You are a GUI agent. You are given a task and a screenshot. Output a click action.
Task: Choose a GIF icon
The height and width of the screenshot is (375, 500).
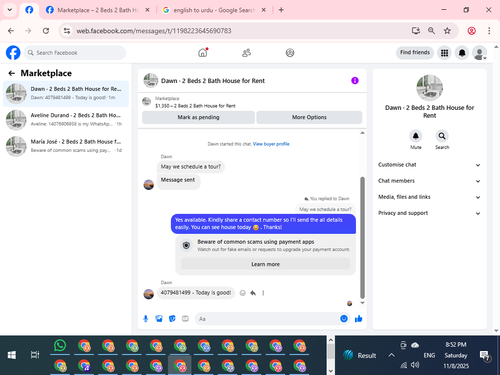coord(185,319)
